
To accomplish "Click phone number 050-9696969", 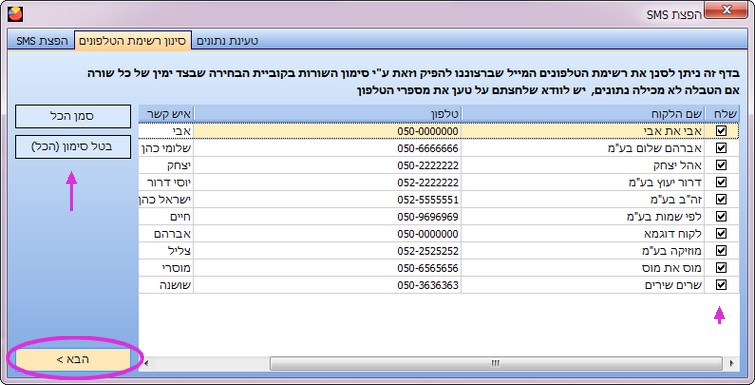I will [428, 217].
